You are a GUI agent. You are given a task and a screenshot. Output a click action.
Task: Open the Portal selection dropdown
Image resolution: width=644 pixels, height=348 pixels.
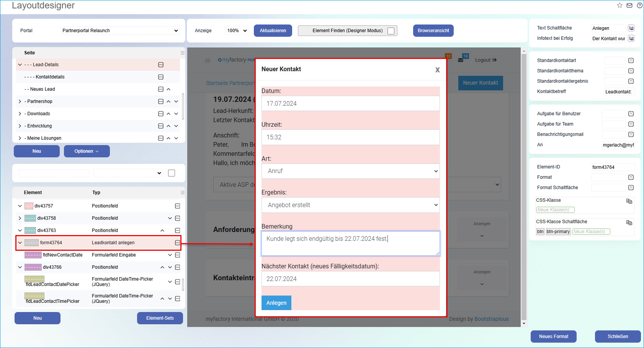[120, 31]
